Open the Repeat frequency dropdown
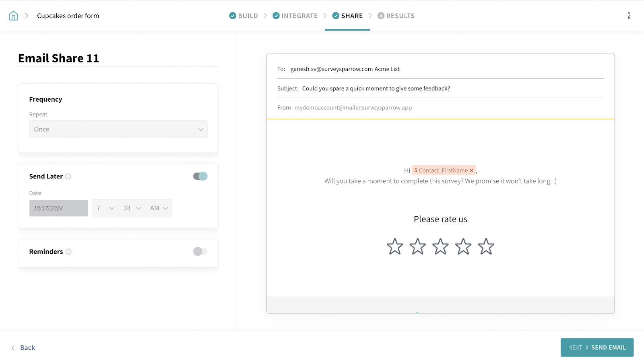Image resolution: width=644 pixels, height=363 pixels. point(118,129)
